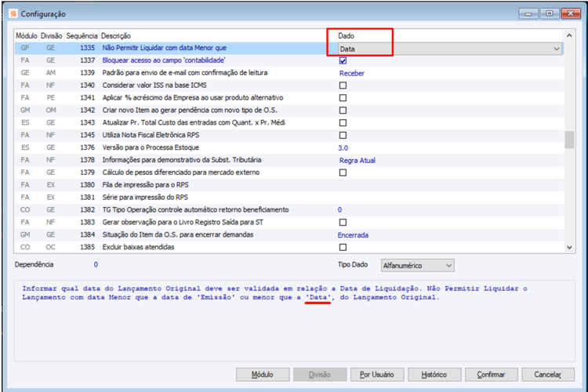
Task: Open the Dado 'Data' dropdown in row 1335
Action: coord(450,49)
